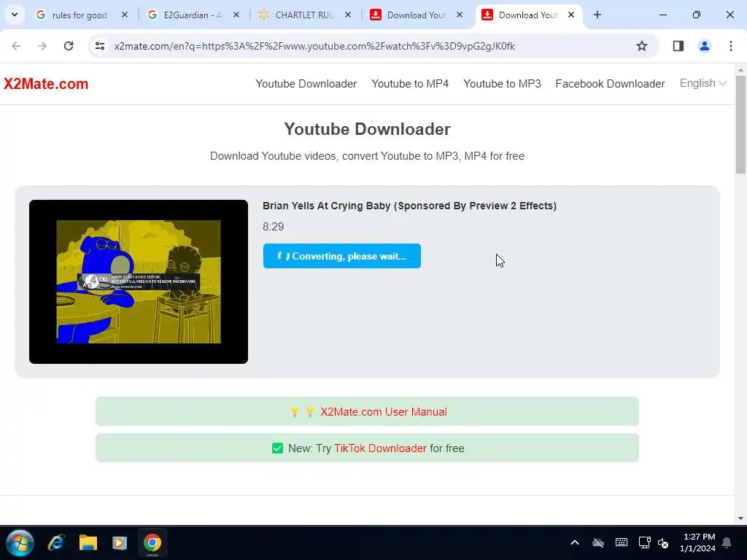Click the browser back arrow
The height and width of the screenshot is (560, 747).
pyautogui.click(x=16, y=46)
